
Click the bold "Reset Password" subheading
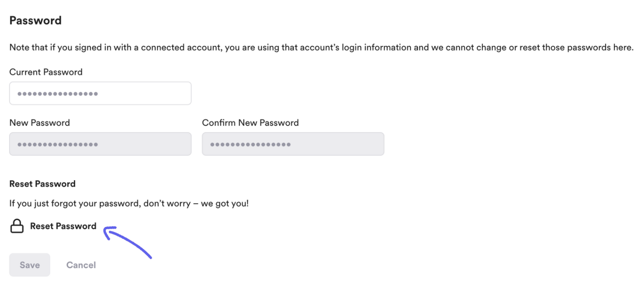(x=42, y=184)
